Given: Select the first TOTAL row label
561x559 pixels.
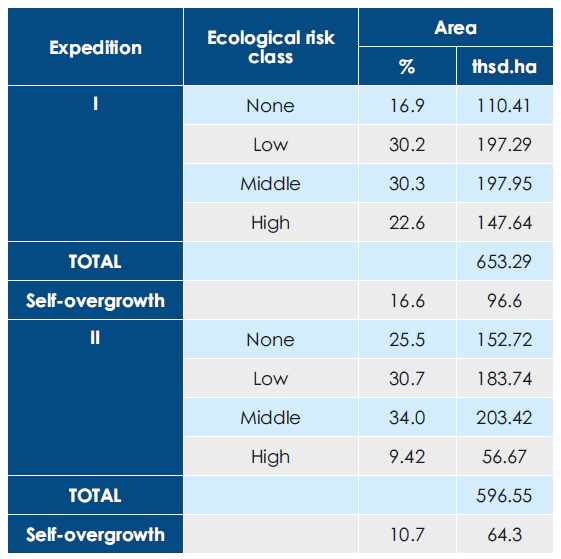Looking at the screenshot, I should 96,262.
